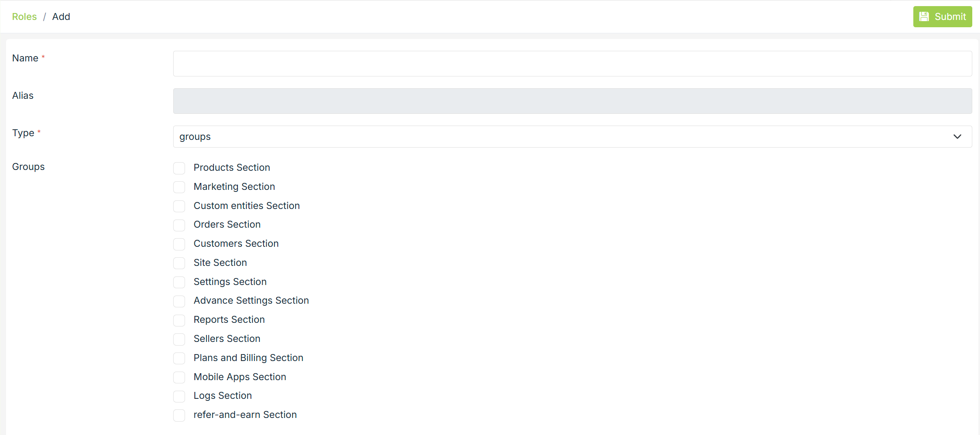Check the Plans and Billing Section checkbox
This screenshot has width=980, height=435.
click(179, 358)
